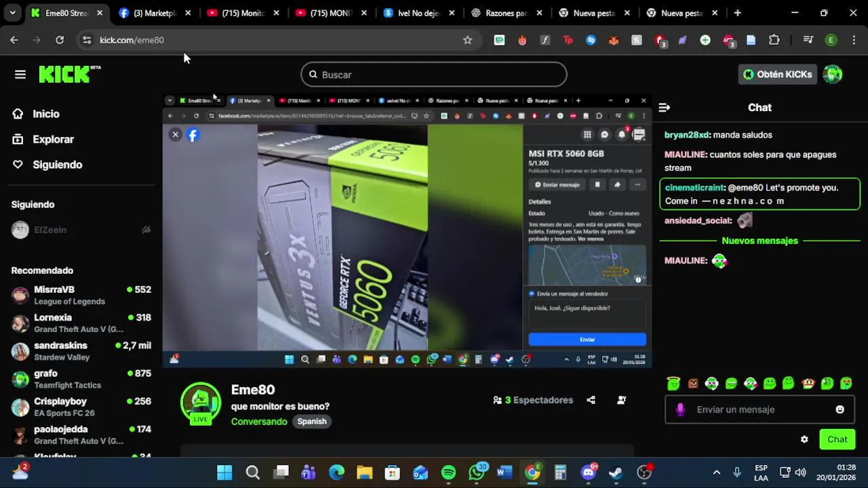868x488 pixels.
Task: Open Spotify from the taskbar
Action: 448,472
